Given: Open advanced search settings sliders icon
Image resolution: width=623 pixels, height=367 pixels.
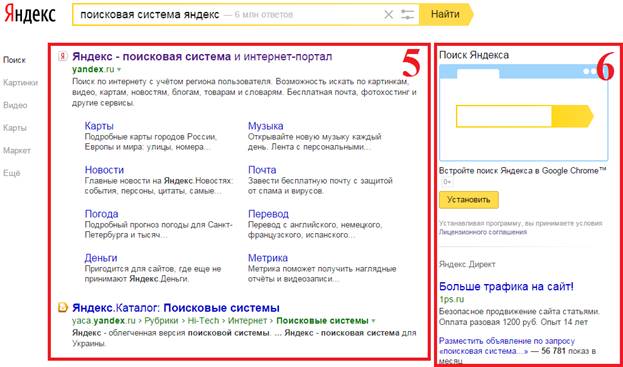Looking at the screenshot, I should pyautogui.click(x=407, y=15).
